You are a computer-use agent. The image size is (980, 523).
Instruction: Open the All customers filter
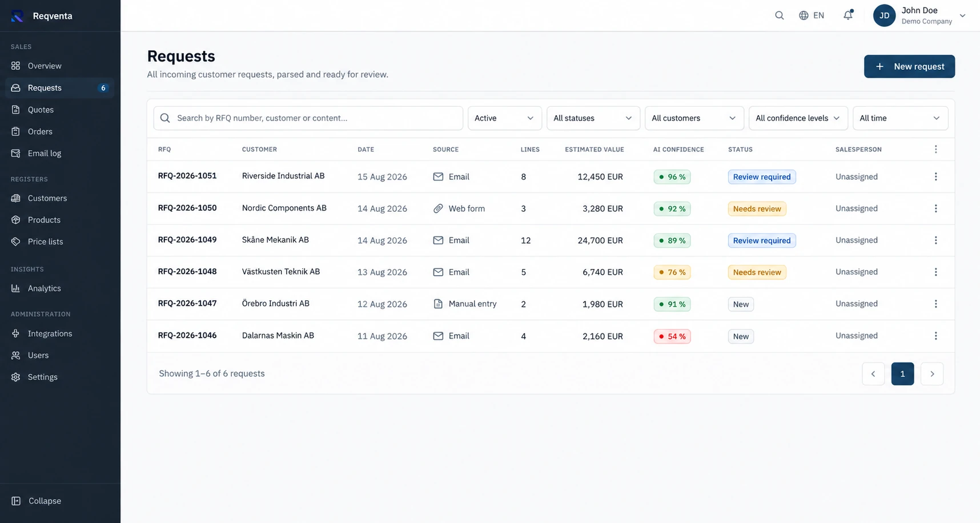pos(694,118)
